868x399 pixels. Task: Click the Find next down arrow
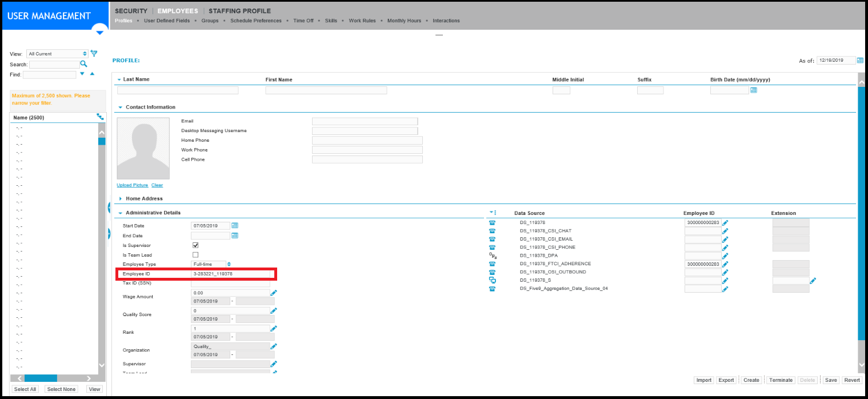tap(82, 74)
